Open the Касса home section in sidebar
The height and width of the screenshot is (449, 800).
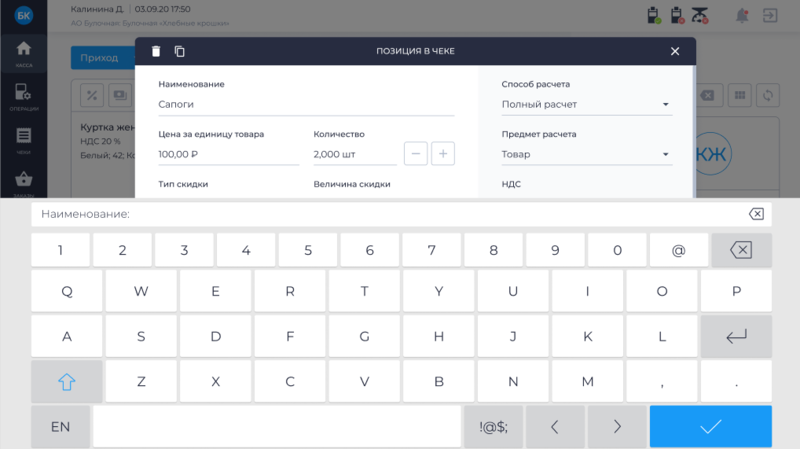[23, 54]
